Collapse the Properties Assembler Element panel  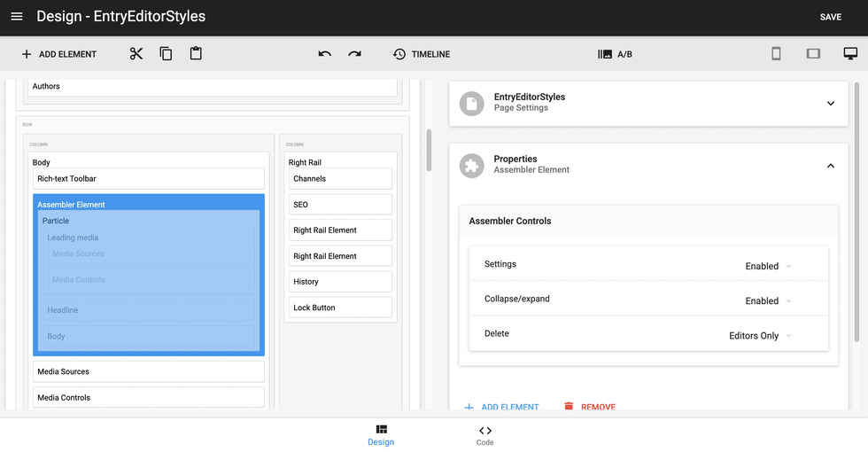(x=830, y=165)
